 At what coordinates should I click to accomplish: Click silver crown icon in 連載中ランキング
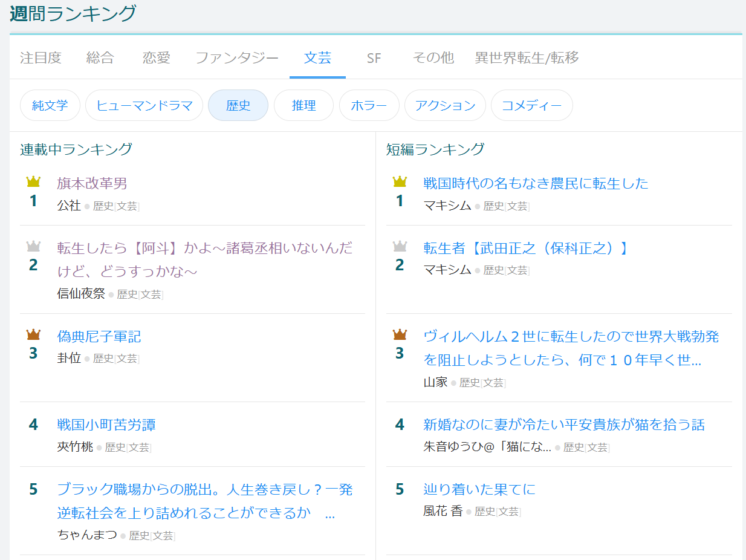33,246
